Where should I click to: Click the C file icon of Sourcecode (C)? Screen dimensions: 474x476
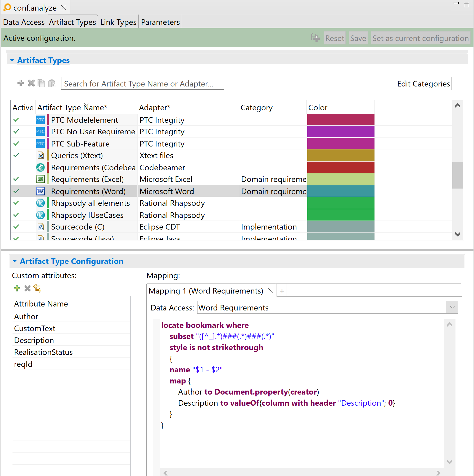tap(40, 227)
